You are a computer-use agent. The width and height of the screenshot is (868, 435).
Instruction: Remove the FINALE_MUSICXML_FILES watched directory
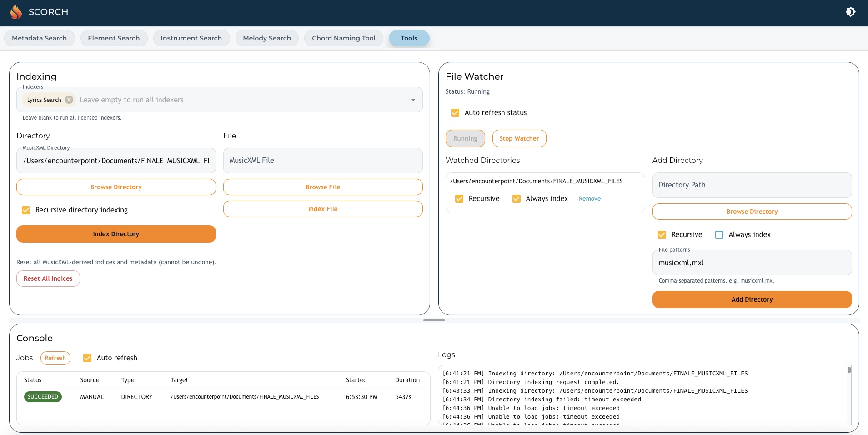(590, 199)
